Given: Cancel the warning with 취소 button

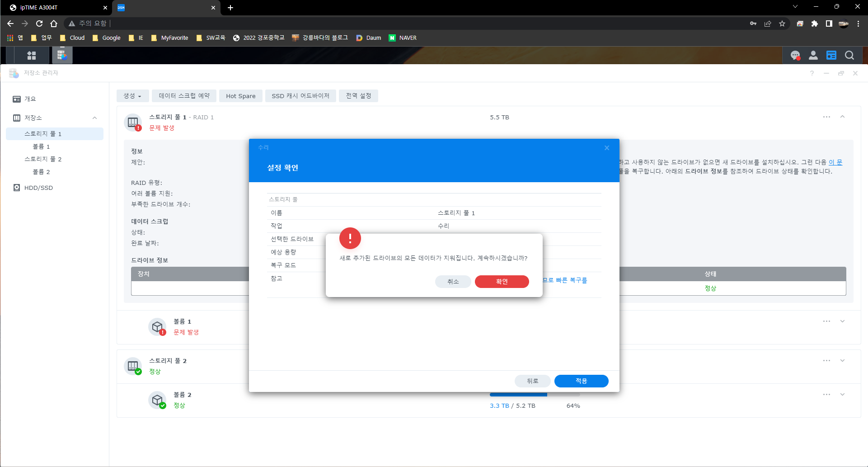Looking at the screenshot, I should point(453,281).
